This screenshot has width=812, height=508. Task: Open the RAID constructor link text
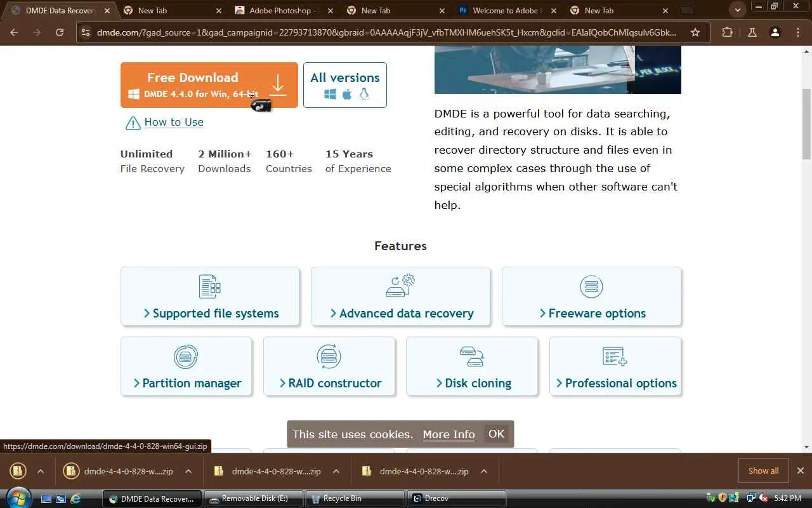pyautogui.click(x=335, y=383)
